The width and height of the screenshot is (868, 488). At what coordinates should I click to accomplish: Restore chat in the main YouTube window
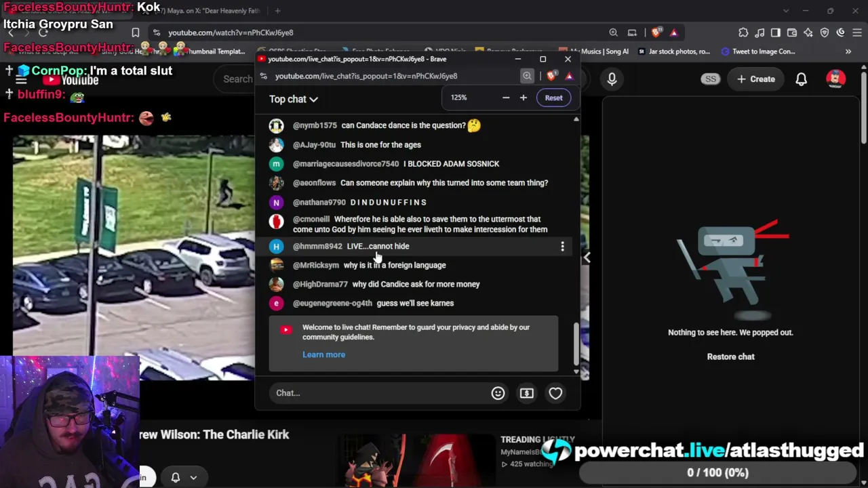pos(730,357)
